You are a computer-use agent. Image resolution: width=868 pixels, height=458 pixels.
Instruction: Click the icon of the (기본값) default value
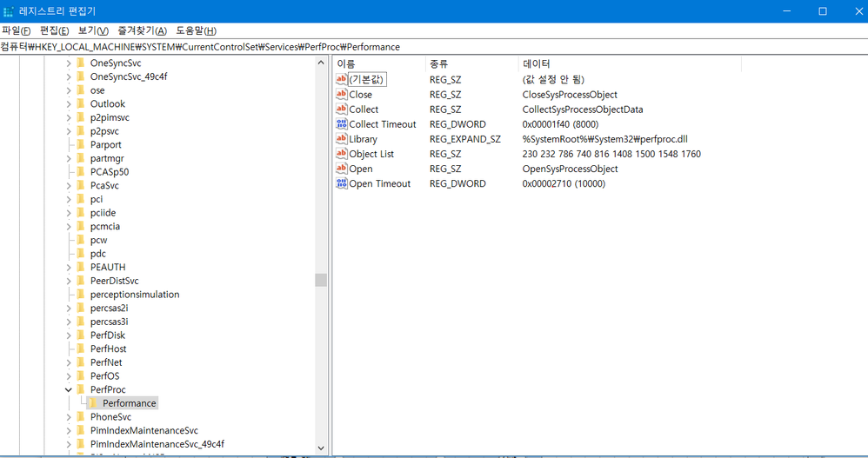coord(342,79)
